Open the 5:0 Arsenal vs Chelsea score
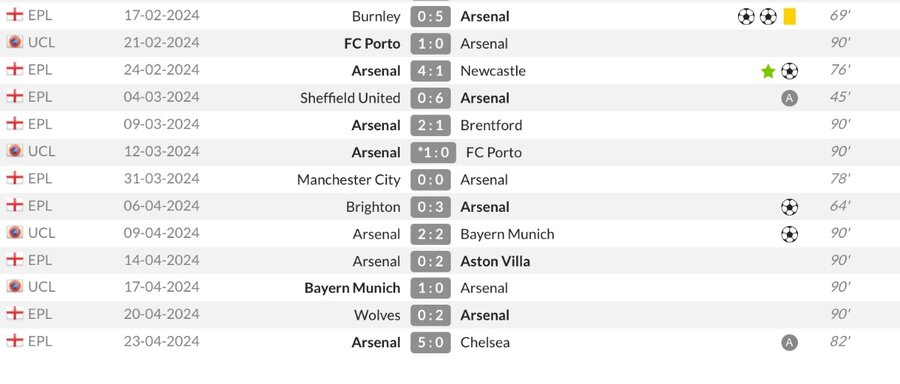This screenshot has height=384, width=900. point(430,343)
